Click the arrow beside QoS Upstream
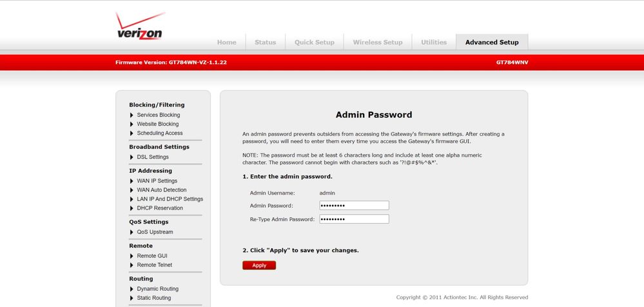Image resolution: width=644 pixels, height=307 pixels. click(132, 232)
